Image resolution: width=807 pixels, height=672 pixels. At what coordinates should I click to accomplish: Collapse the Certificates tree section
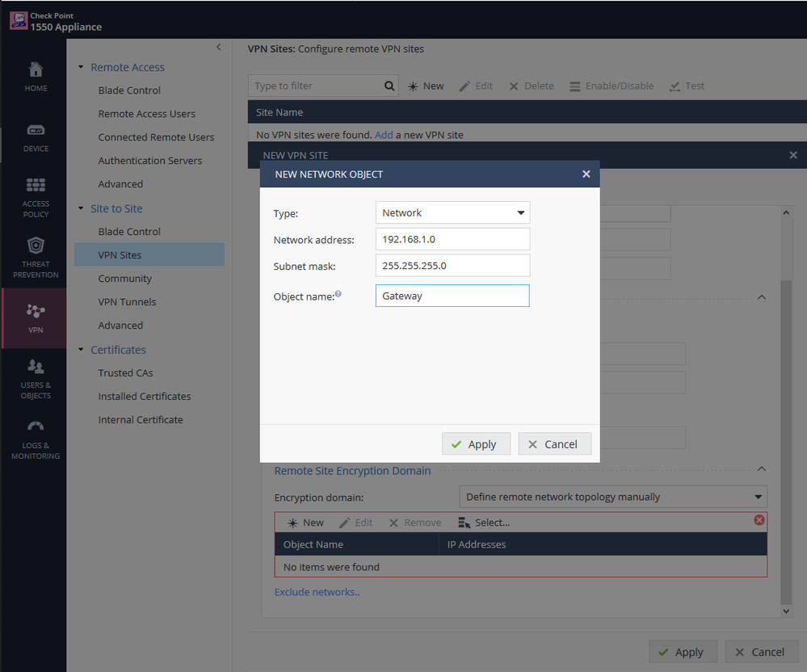[x=81, y=350]
